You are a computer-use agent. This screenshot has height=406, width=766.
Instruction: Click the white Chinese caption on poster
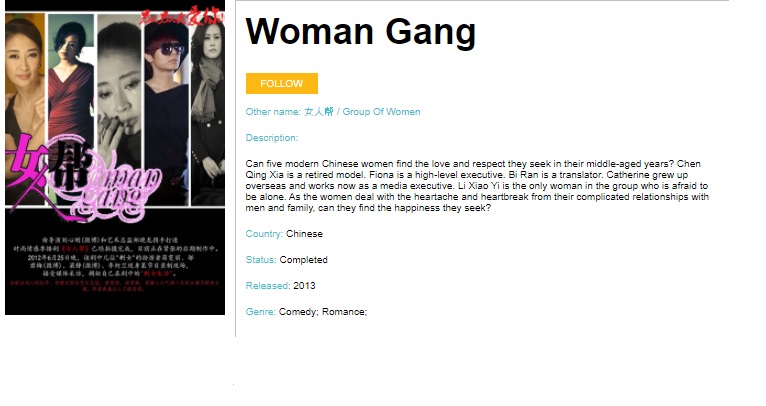[115, 256]
